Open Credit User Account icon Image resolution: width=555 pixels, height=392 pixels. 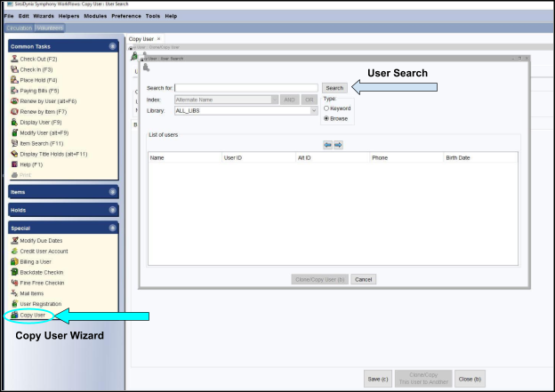[14, 252]
